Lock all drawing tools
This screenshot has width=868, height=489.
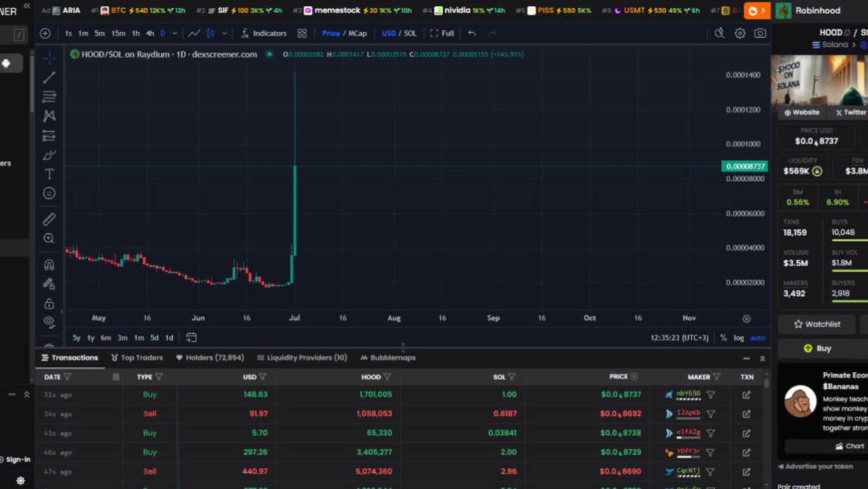[x=49, y=303]
